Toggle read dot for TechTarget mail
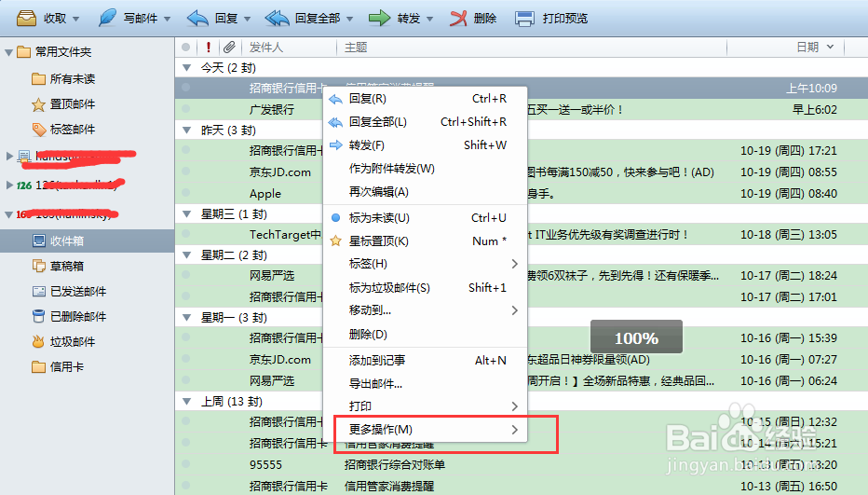868x495 pixels. pyautogui.click(x=186, y=234)
